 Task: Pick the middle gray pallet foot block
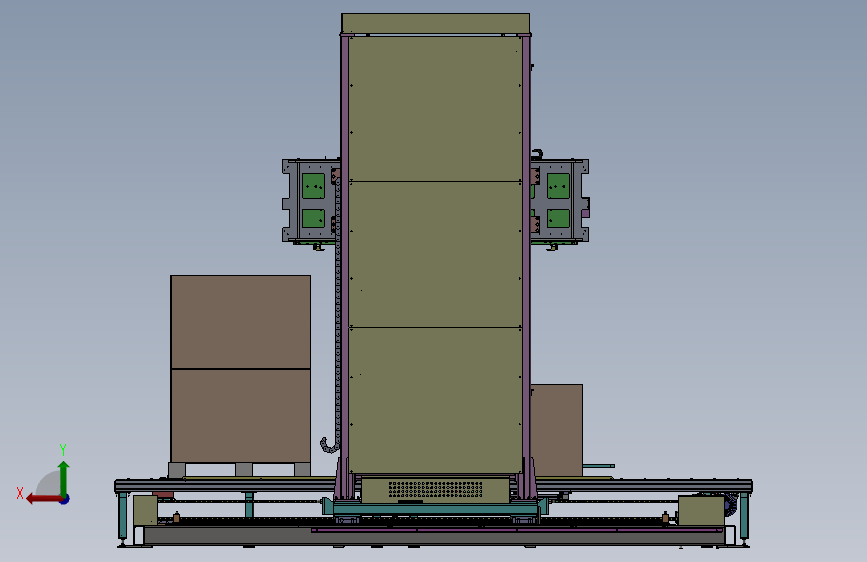(244, 470)
